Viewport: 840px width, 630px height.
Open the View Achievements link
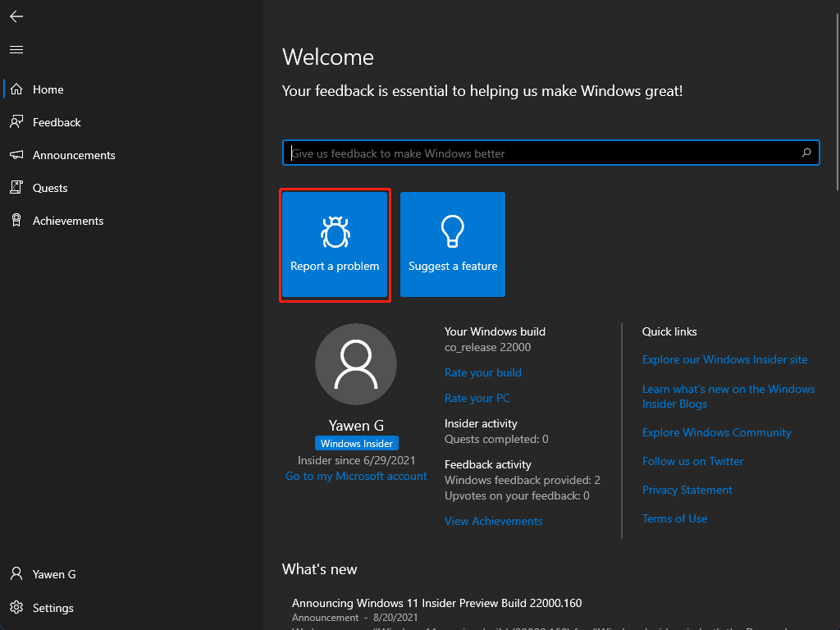pyautogui.click(x=493, y=521)
